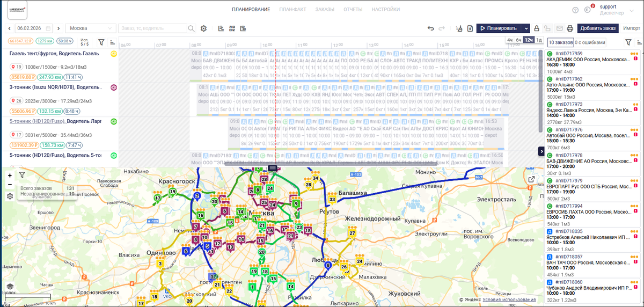Open the ПЛАНИРОВАНИЕ tab
Screen dimensions: 644x307
tap(251, 10)
